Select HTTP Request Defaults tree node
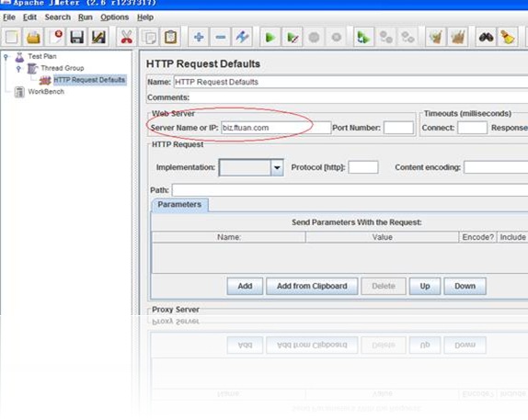Viewport: 528px width, 420px height. pyautogui.click(x=89, y=80)
